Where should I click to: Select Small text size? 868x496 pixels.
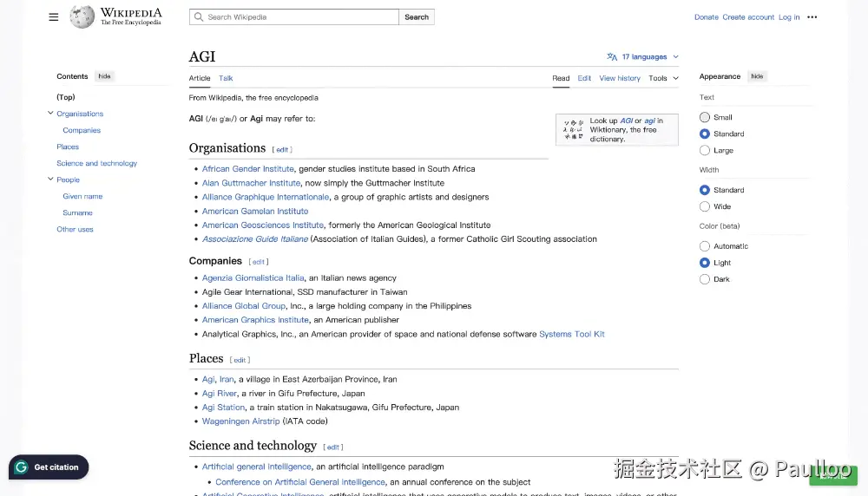[x=704, y=117]
